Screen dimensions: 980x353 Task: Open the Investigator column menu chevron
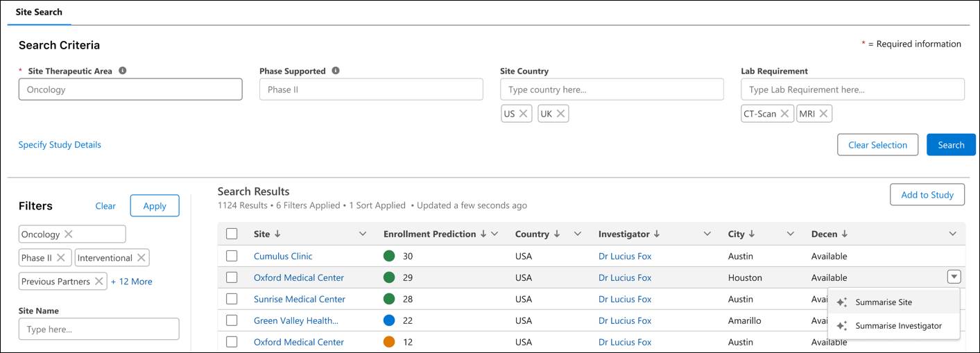tap(707, 234)
